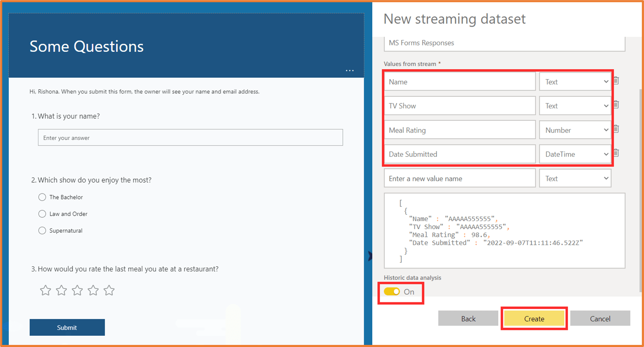Cancel the streaming dataset creation
Image resolution: width=644 pixels, height=347 pixels.
point(600,318)
